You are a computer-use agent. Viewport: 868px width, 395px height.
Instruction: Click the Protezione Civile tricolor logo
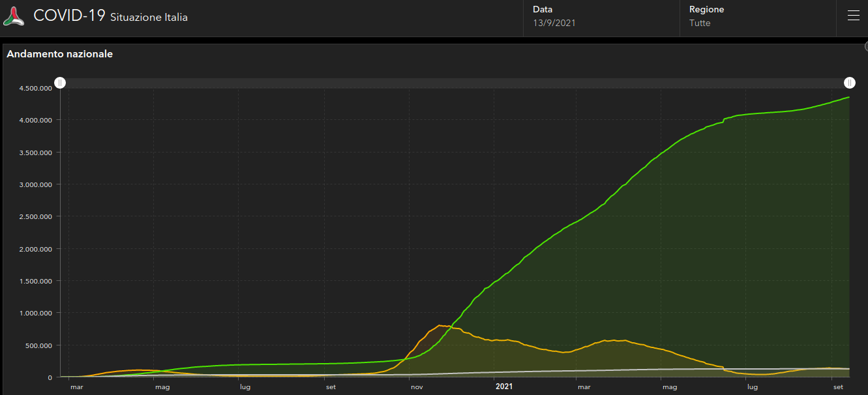14,17
